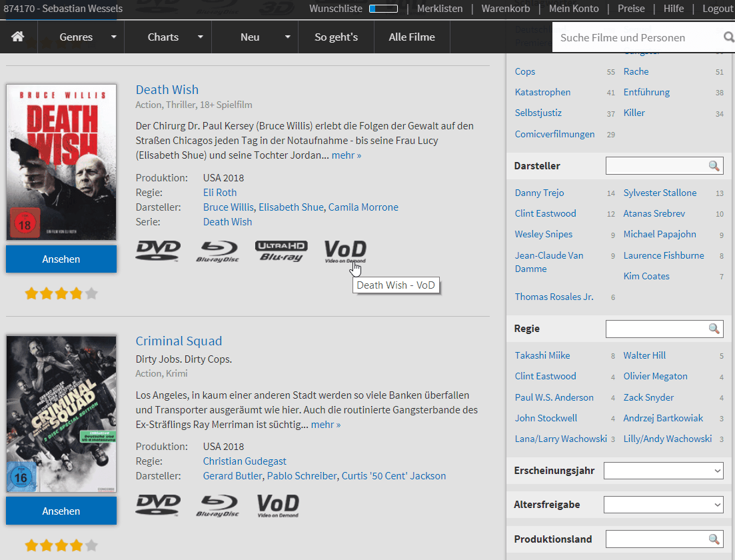Click Ansehen button under Death Wish

click(x=61, y=259)
